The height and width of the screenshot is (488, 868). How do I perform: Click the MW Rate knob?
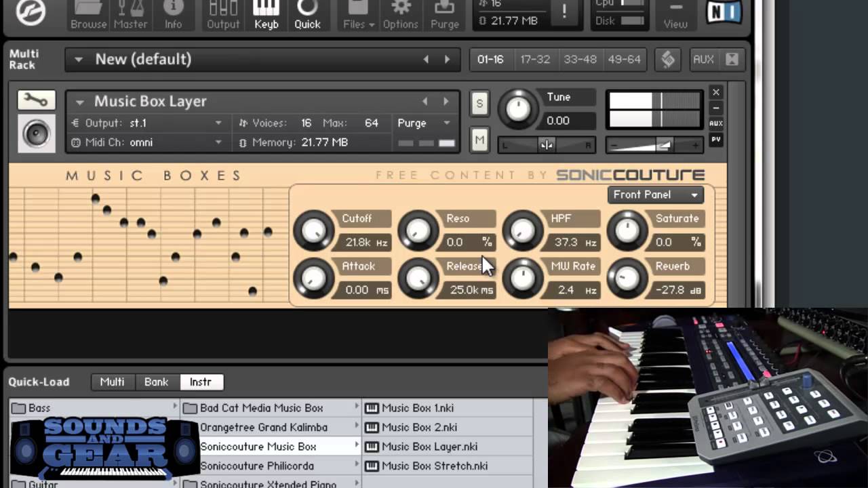522,278
